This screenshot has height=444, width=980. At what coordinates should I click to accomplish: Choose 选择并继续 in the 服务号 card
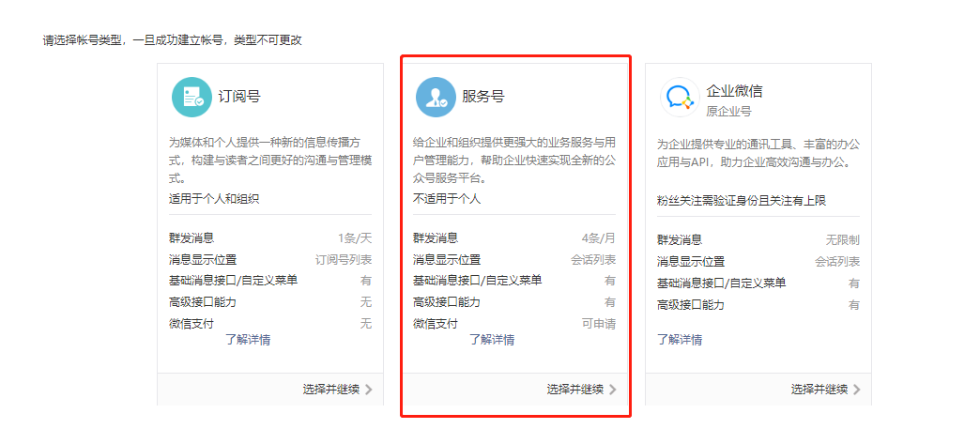(575, 390)
